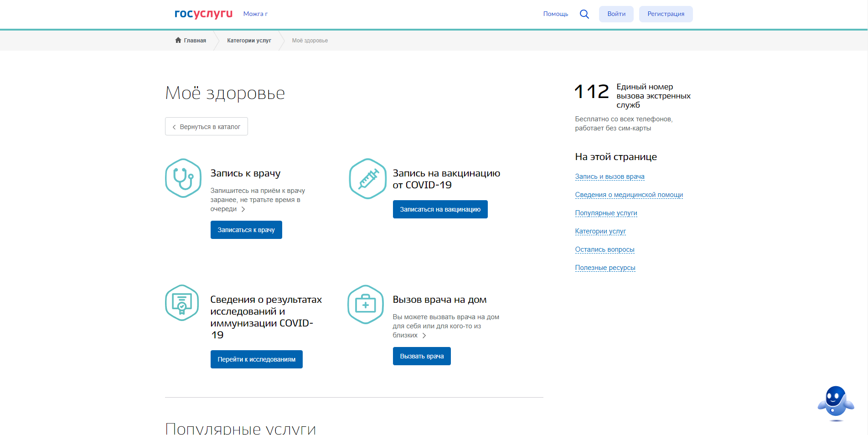This screenshot has width=868, height=435.
Task: Open the robot assistant chat icon
Action: pyautogui.click(x=836, y=403)
